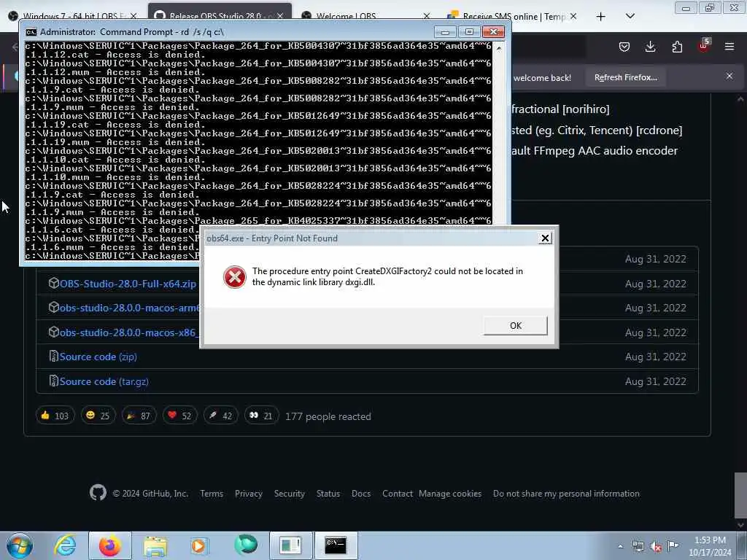The width and height of the screenshot is (747, 560).
Task: Open the Firefox downloads panel
Action: tap(650, 47)
